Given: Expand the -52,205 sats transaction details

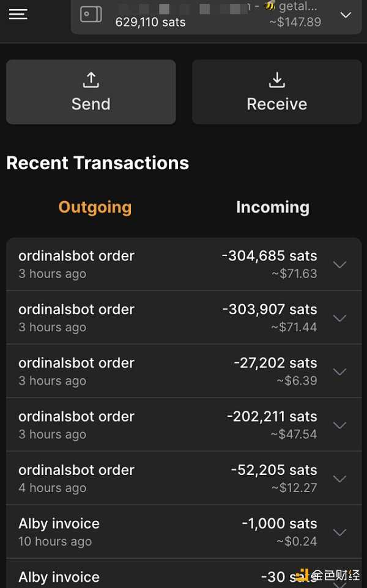Looking at the screenshot, I should [340, 479].
